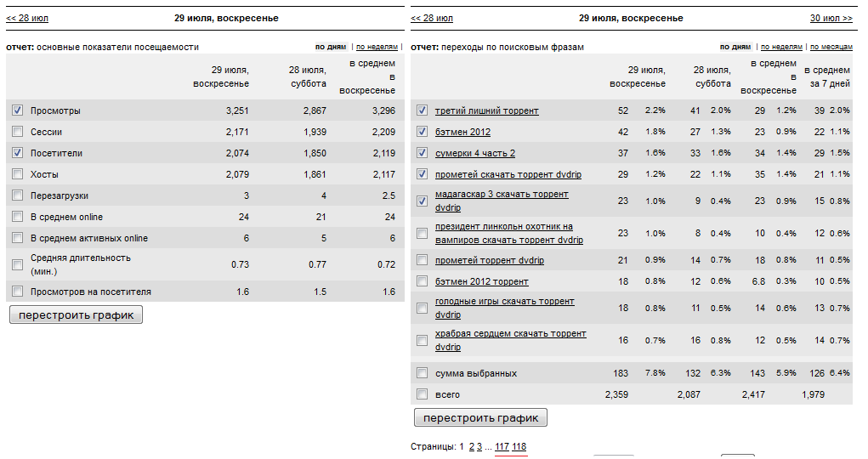Screen dimensions: 868x459
Task: Open the бэтмен 2012 торрент link
Action: pyautogui.click(x=481, y=282)
